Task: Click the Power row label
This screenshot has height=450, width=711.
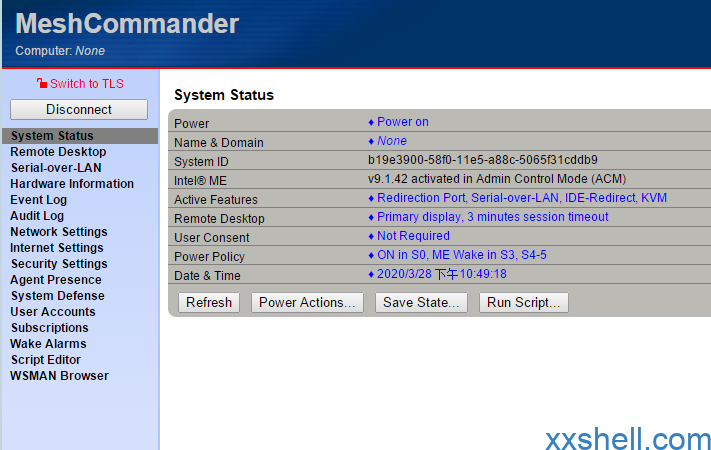Action: 191,124
